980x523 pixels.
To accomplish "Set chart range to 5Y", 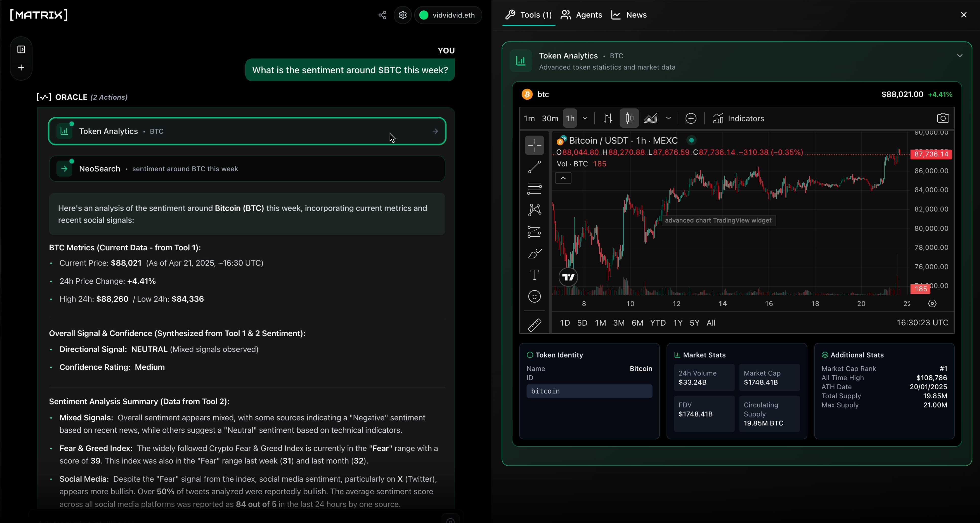I will (x=694, y=323).
